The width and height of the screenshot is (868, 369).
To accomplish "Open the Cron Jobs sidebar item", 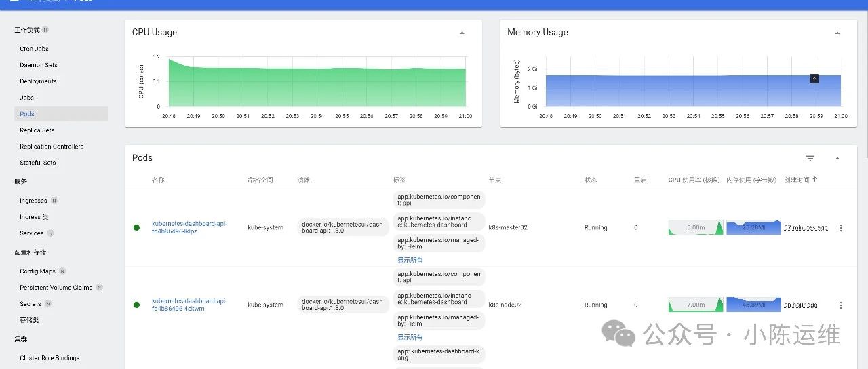I will (x=34, y=49).
